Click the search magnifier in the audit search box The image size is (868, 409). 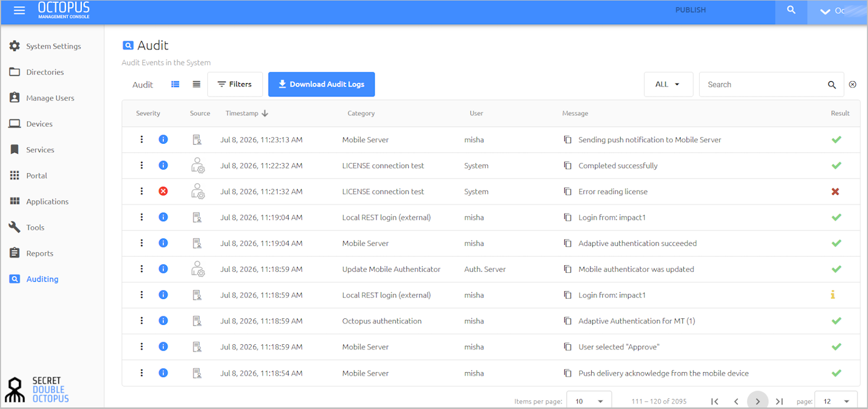point(832,85)
